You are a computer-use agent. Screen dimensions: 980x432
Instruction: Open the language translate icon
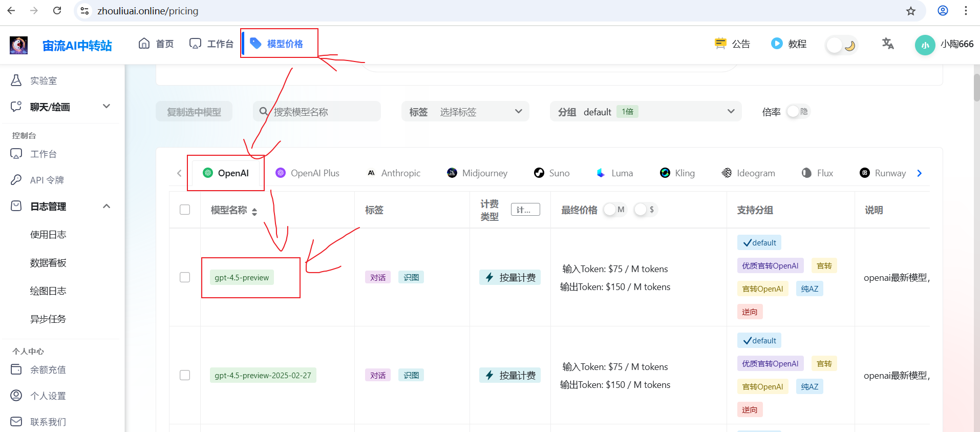pos(888,44)
